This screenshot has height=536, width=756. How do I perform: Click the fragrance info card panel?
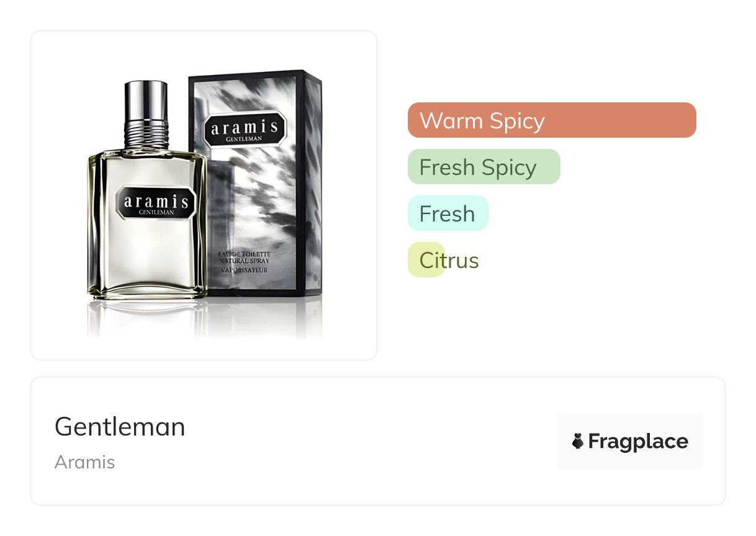378,441
